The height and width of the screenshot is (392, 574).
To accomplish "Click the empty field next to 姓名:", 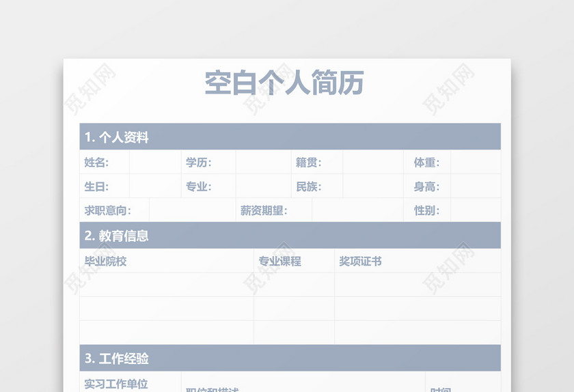I will (x=155, y=162).
